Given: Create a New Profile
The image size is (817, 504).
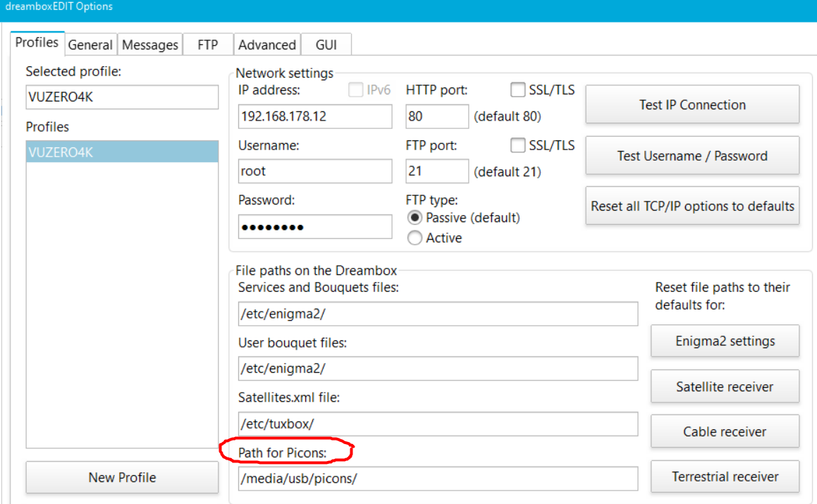Looking at the screenshot, I should coord(122,477).
